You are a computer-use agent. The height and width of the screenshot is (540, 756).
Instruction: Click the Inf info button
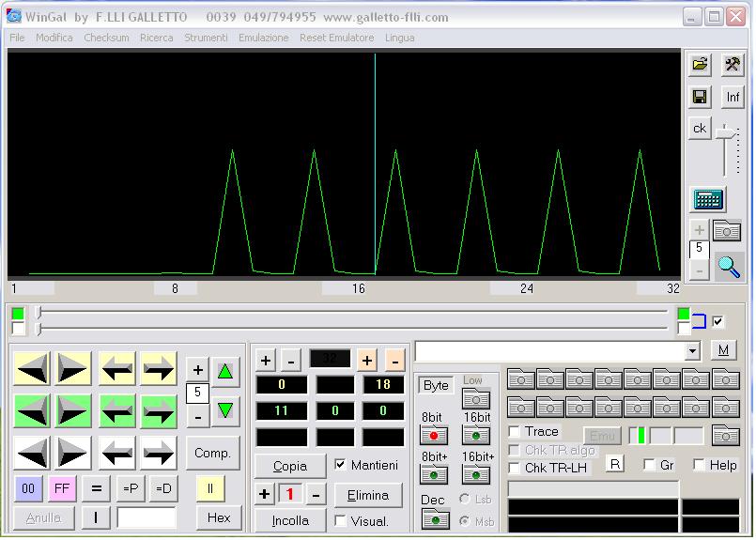733,97
